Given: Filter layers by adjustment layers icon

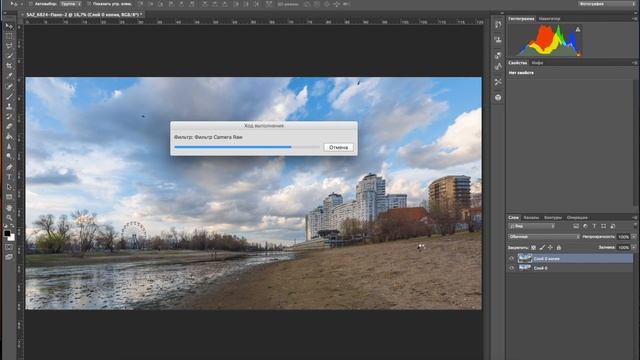Looking at the screenshot, I should click(x=585, y=226).
